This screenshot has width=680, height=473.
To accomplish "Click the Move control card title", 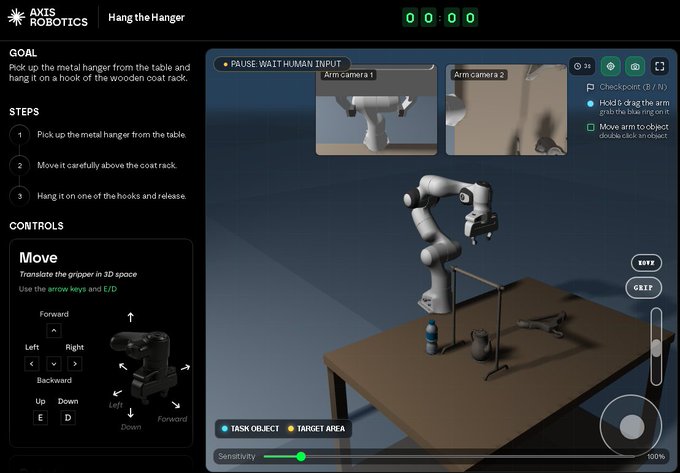I will (38, 258).
